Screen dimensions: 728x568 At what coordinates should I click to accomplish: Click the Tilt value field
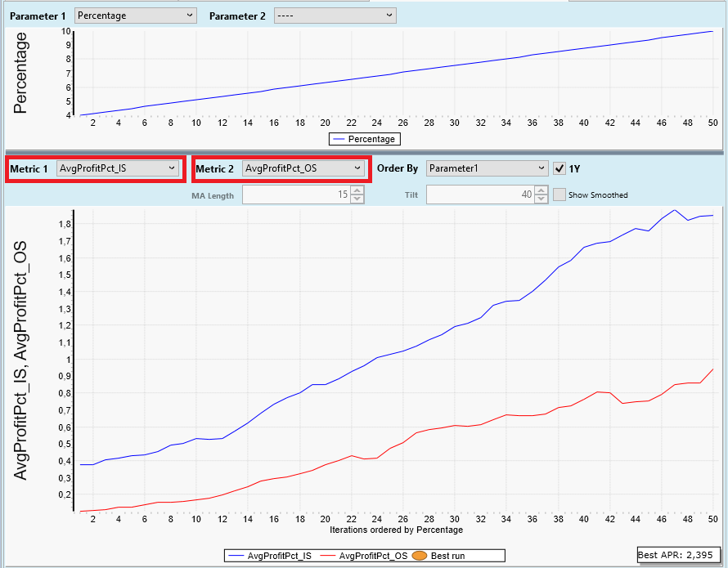[x=480, y=195]
